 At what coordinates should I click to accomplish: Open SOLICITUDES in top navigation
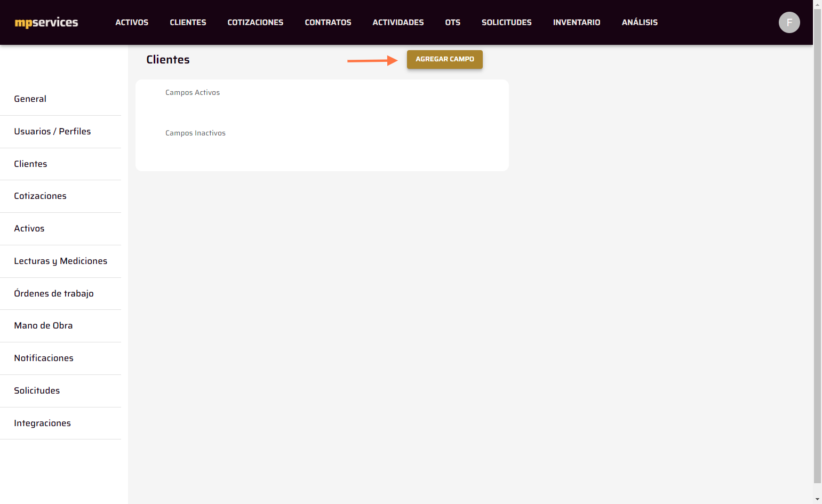click(507, 22)
